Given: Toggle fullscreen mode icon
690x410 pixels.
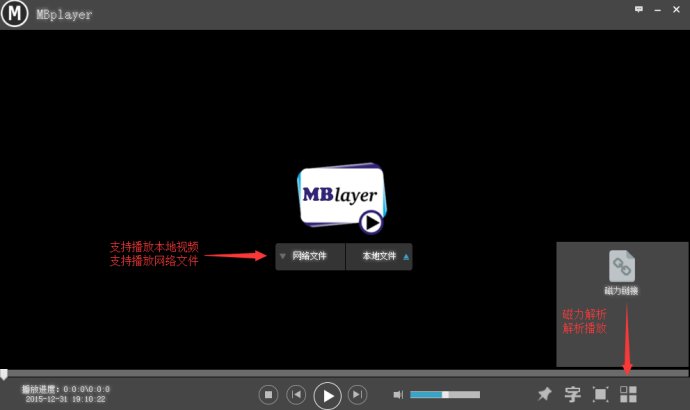Looking at the screenshot, I should 600,394.
